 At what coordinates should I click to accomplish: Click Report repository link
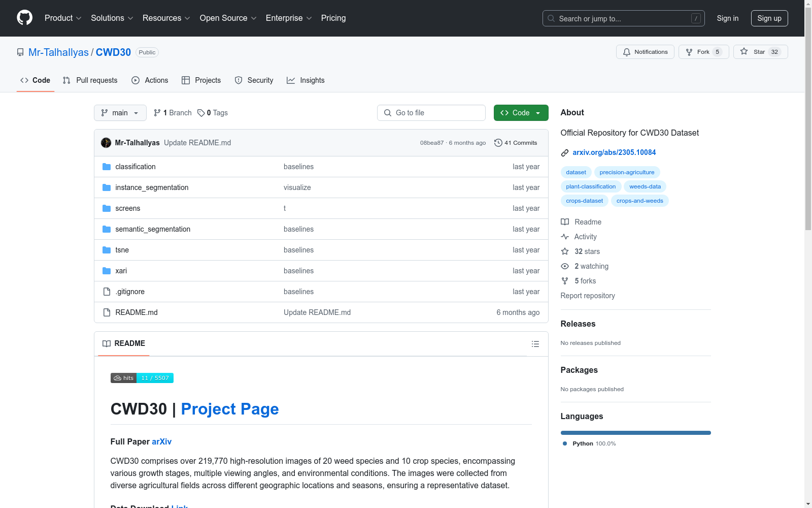[x=588, y=296]
